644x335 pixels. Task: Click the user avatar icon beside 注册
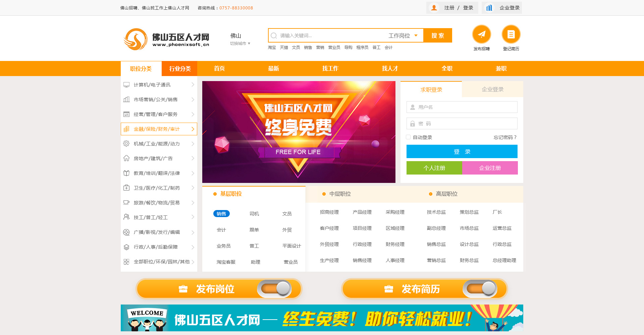434,8
